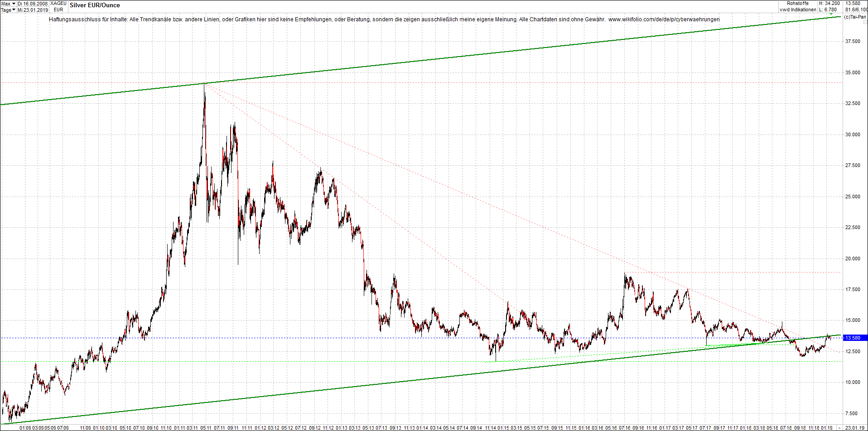The height and width of the screenshot is (431, 868).
Task: Open the Tage interval dropdown
Action: pyautogui.click(x=8, y=10)
